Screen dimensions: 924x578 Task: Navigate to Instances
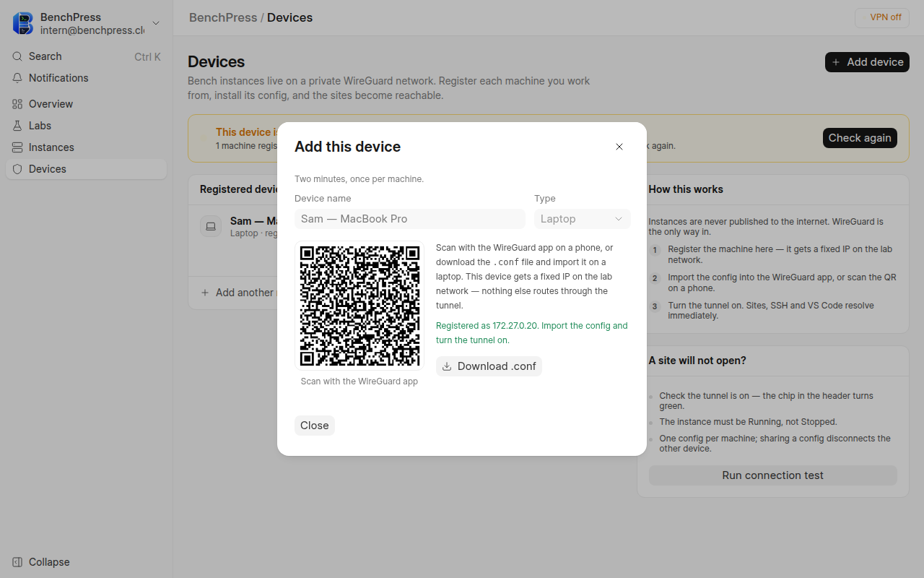(87, 147)
